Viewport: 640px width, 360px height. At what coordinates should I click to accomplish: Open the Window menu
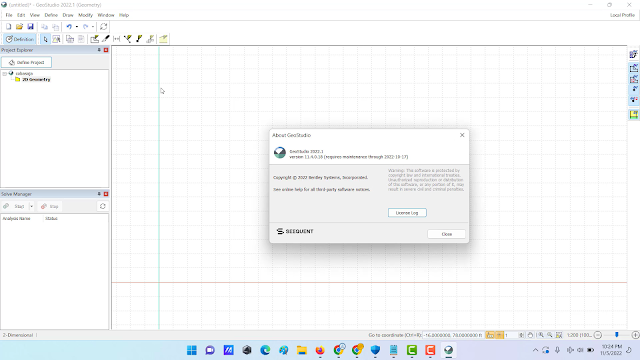[106, 15]
